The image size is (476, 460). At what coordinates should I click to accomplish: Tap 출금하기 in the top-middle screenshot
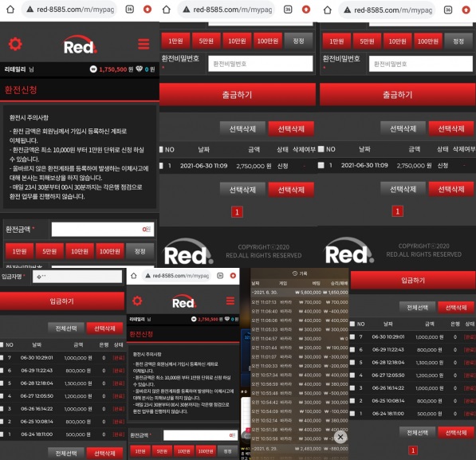tap(238, 94)
